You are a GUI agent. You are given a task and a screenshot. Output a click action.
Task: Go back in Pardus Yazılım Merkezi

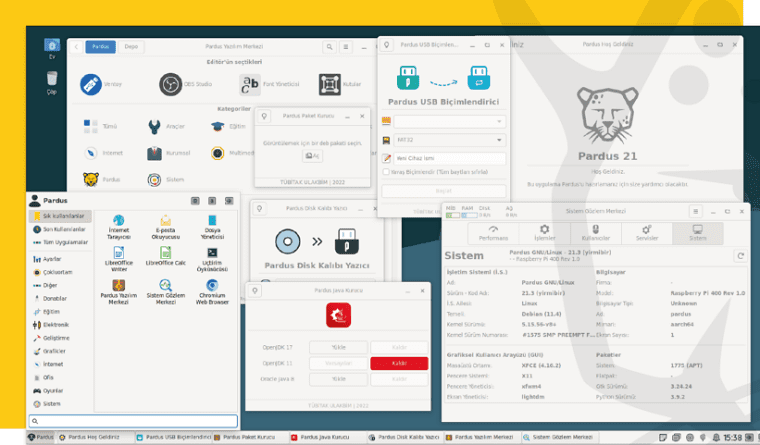[76, 47]
